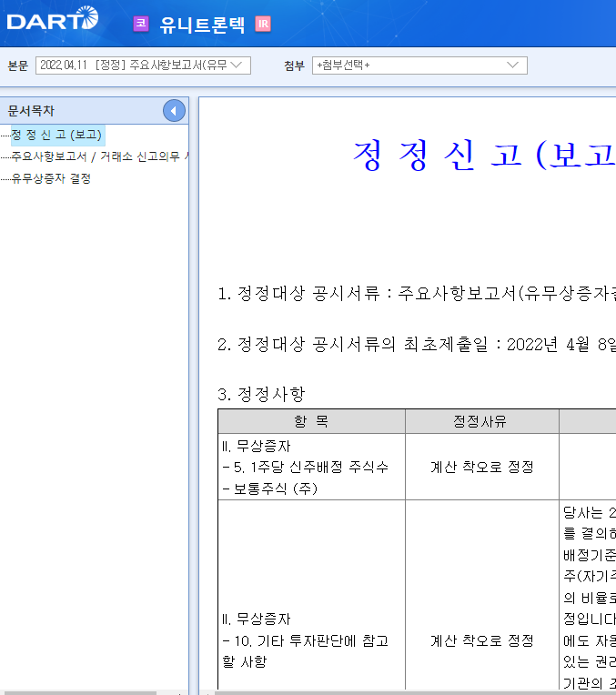616x695 pixels.
Task: Click the 정정사유 column header
Action: (481, 421)
